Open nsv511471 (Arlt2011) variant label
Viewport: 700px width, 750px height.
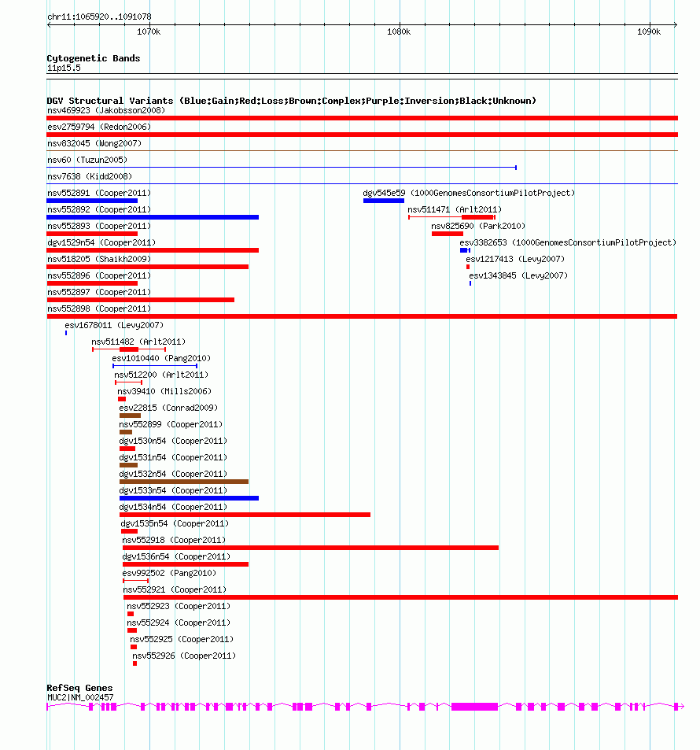click(455, 209)
